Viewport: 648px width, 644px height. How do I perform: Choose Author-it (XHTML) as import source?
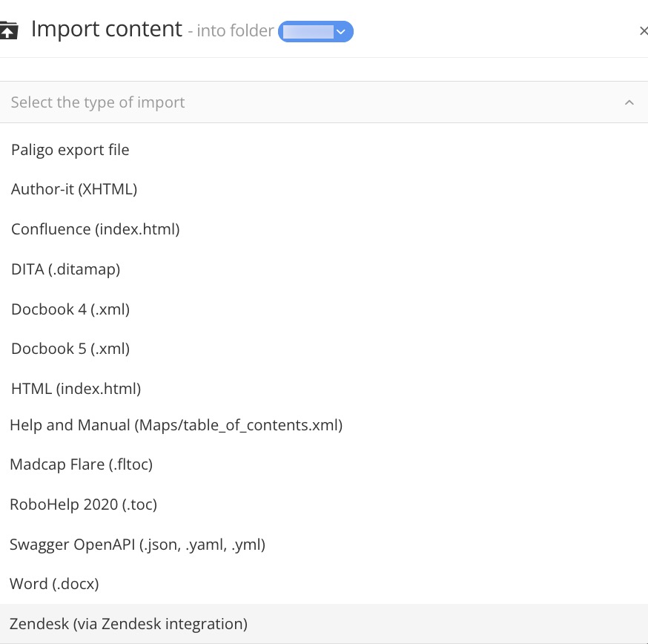click(x=73, y=189)
